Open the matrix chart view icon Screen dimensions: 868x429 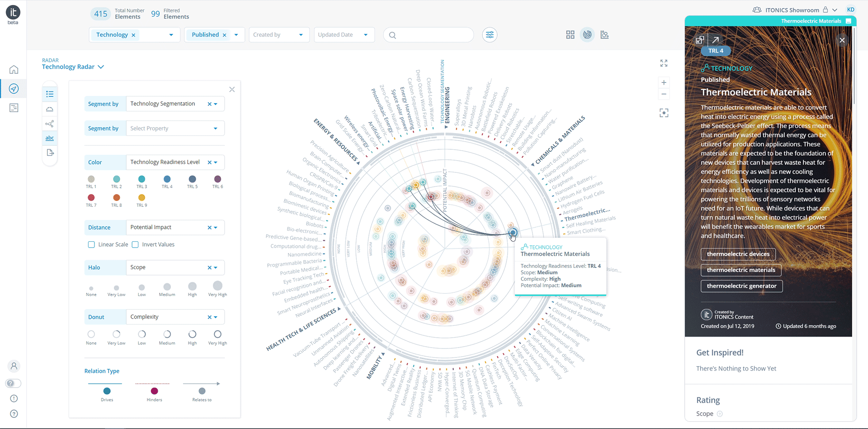[x=604, y=34]
